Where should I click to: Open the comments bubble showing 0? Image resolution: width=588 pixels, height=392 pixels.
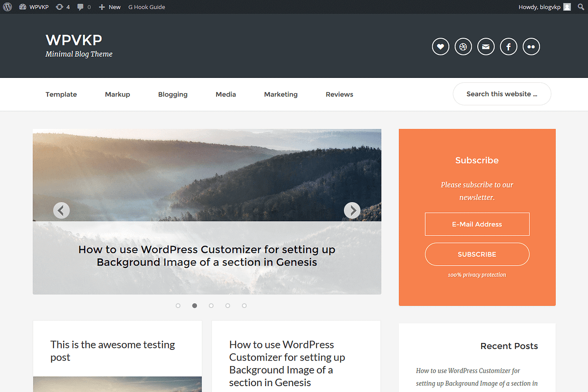pos(84,7)
